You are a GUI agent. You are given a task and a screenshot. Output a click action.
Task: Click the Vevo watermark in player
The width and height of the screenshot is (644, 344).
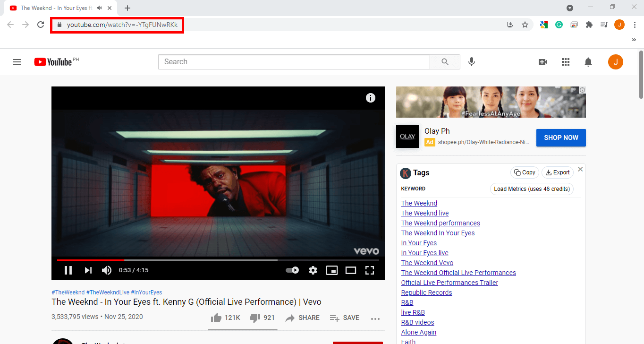tap(366, 251)
